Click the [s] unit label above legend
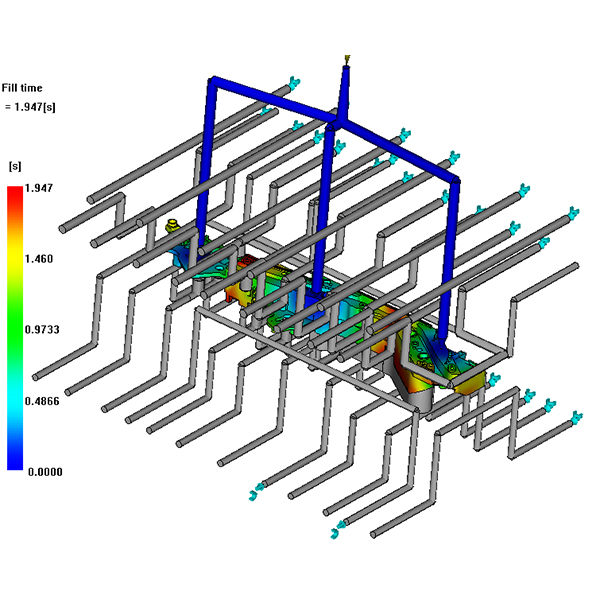This screenshot has height=600, width=600. tap(15, 165)
